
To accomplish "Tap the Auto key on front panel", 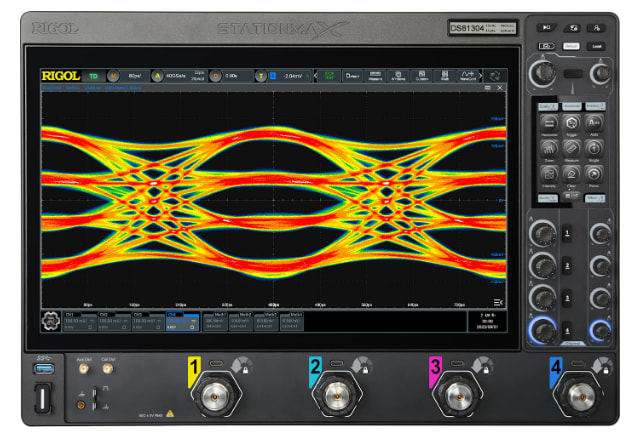I will [x=594, y=123].
